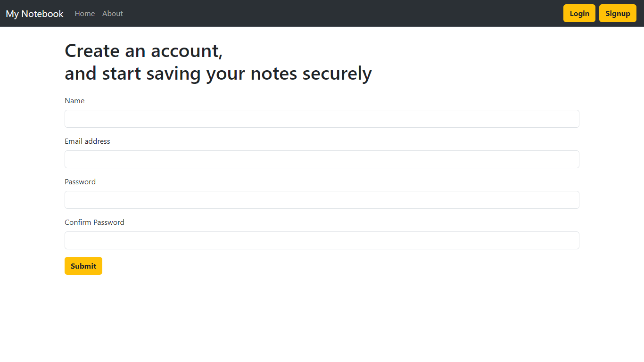Click the Login button in navbar
This screenshot has width=644, height=362.
(x=579, y=13)
